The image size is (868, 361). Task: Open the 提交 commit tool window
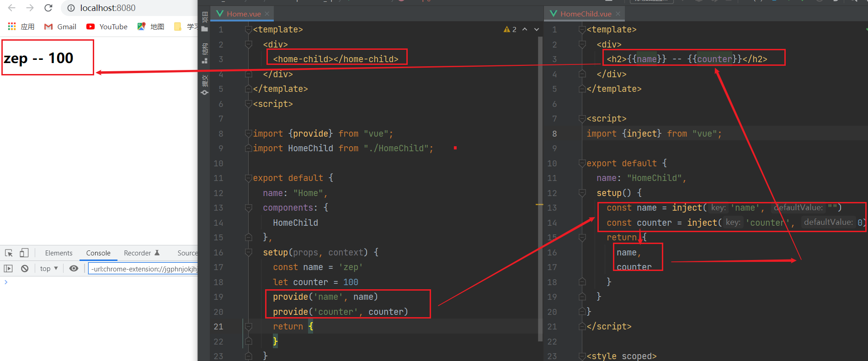(x=204, y=85)
